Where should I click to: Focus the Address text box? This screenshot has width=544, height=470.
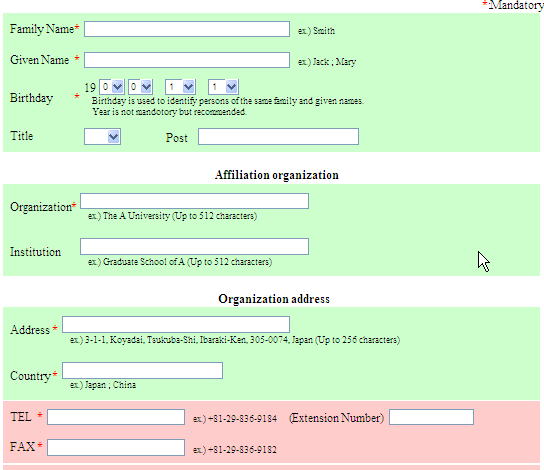tap(176, 325)
